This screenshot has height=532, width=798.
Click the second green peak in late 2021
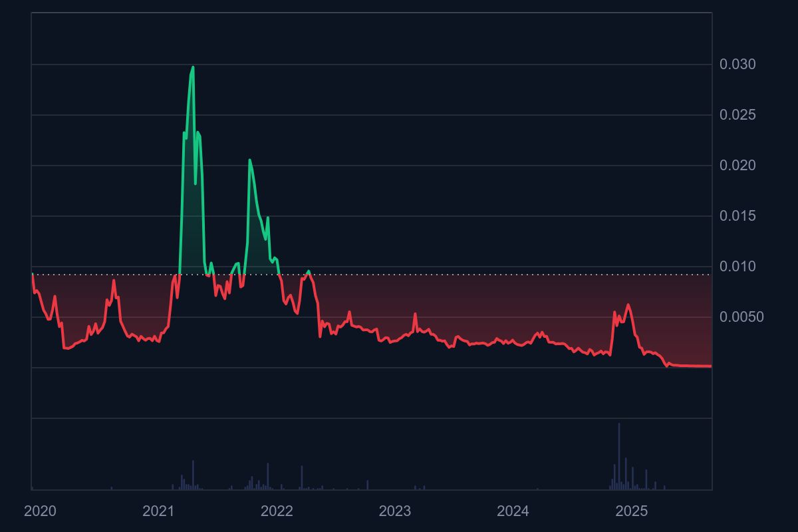pyautogui.click(x=249, y=160)
